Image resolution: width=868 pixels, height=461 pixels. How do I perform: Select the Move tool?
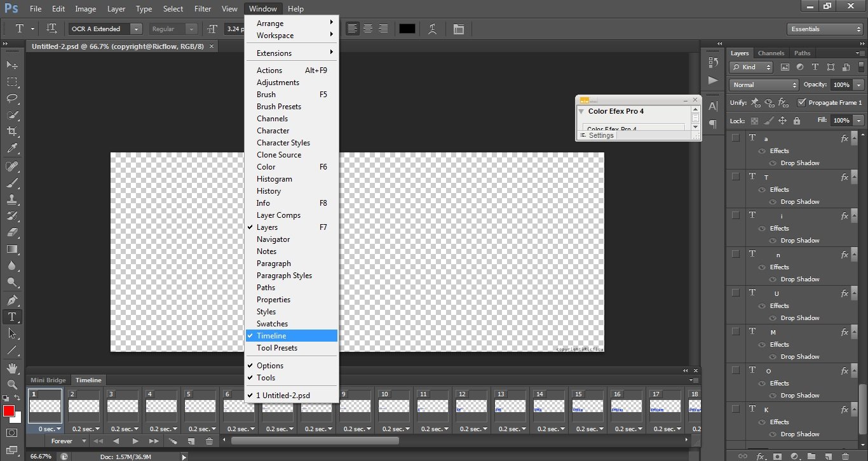click(12, 65)
